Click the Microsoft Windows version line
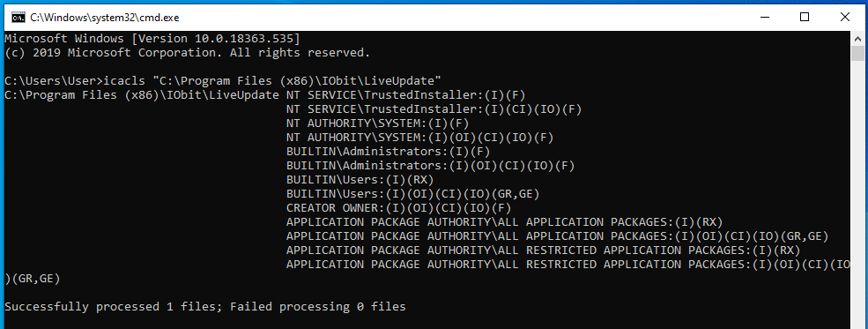Screen dimensions: 868x329 [x=152, y=39]
